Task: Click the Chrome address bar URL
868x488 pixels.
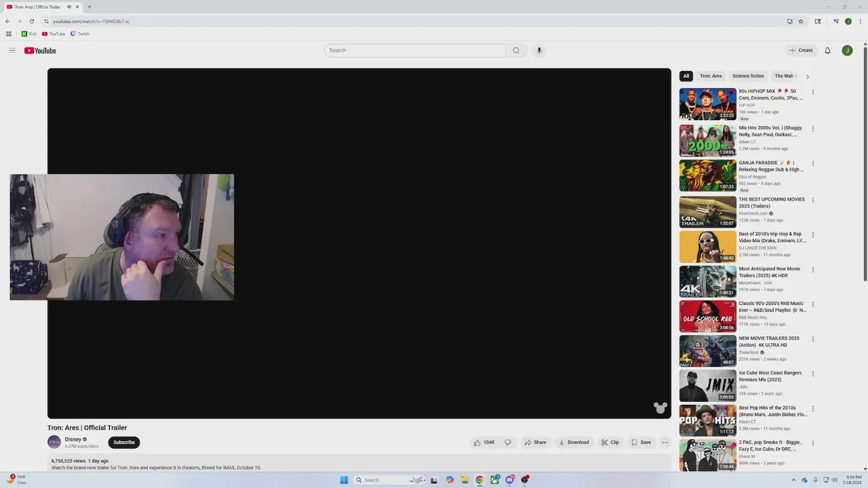Action: (x=91, y=21)
